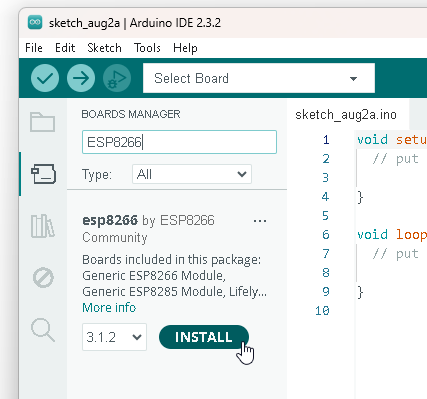Click the Verify checkmark button

point(45,78)
